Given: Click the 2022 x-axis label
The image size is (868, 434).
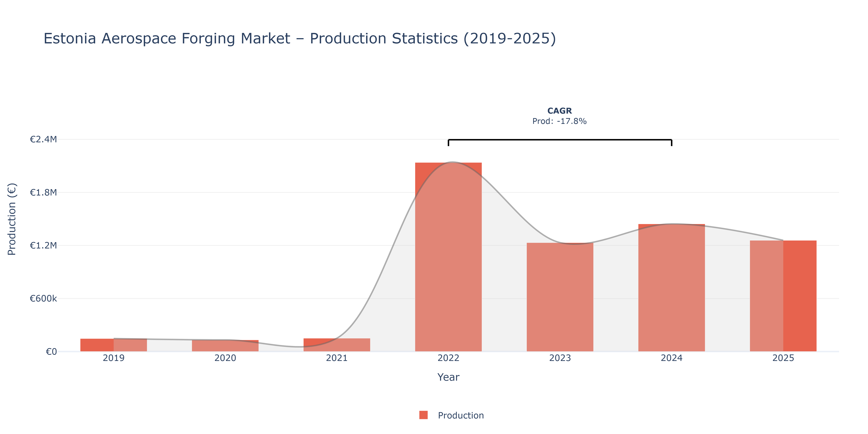Looking at the screenshot, I should [448, 358].
